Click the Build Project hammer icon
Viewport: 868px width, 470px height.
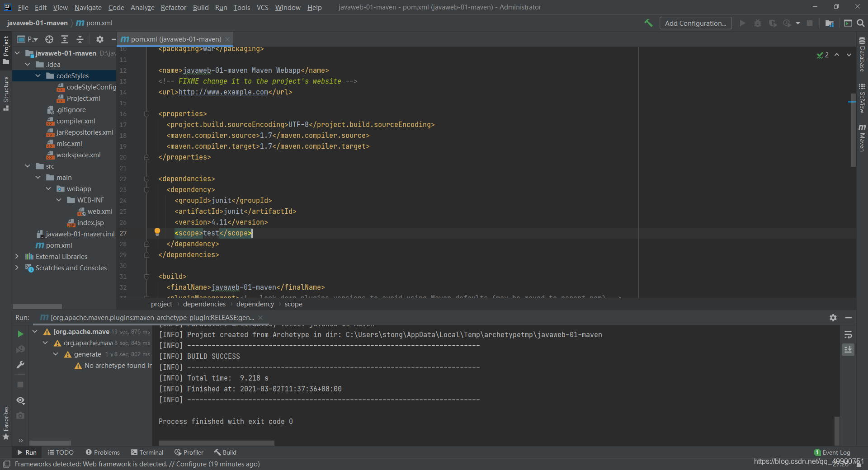pos(648,23)
